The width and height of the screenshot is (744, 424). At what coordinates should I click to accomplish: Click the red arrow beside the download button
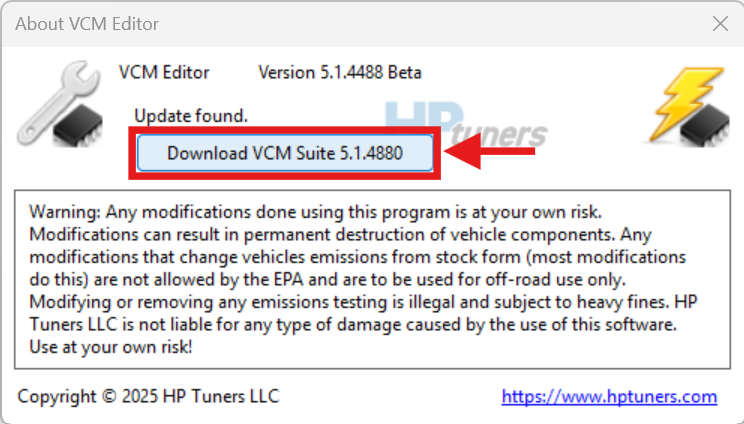(494, 153)
